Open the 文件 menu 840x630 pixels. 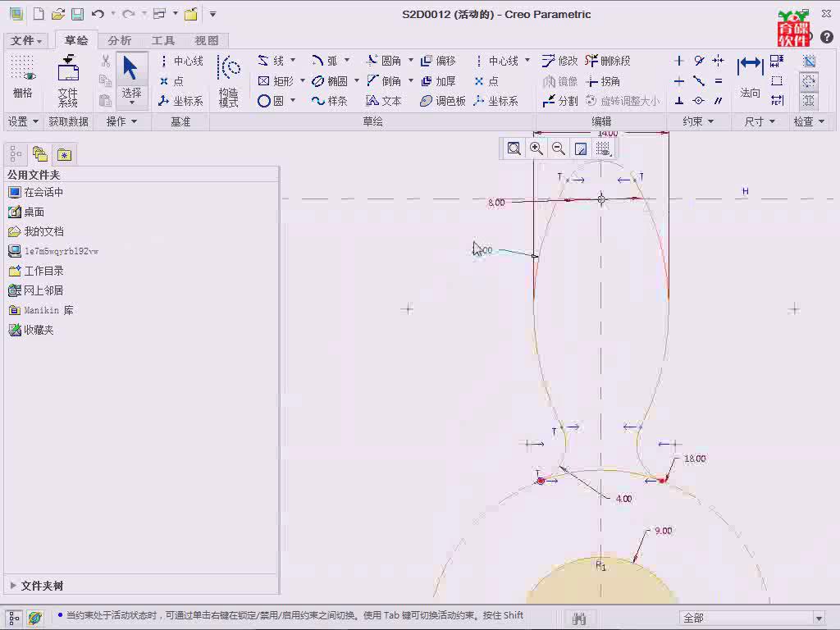(x=26, y=40)
